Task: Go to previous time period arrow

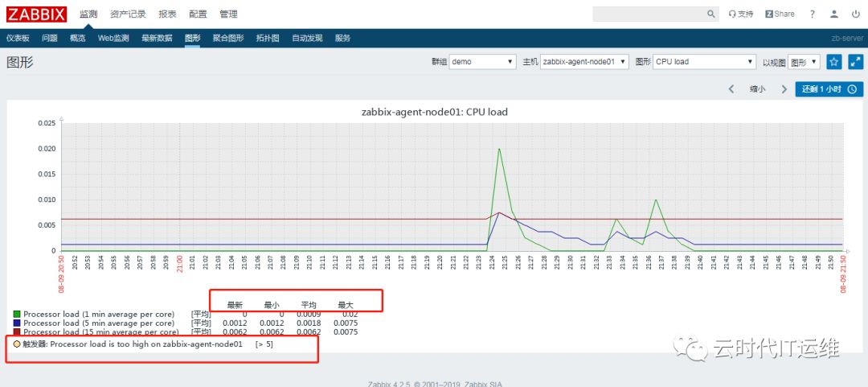Action: pos(731,89)
